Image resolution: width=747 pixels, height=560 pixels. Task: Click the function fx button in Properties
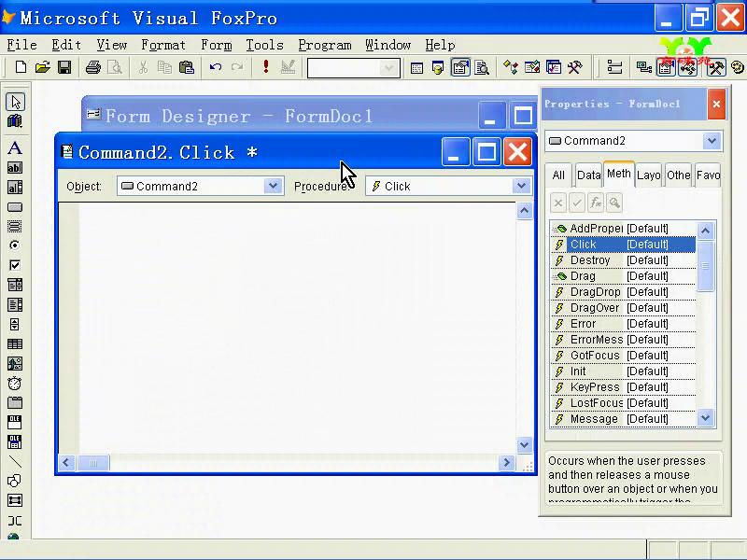(x=596, y=203)
